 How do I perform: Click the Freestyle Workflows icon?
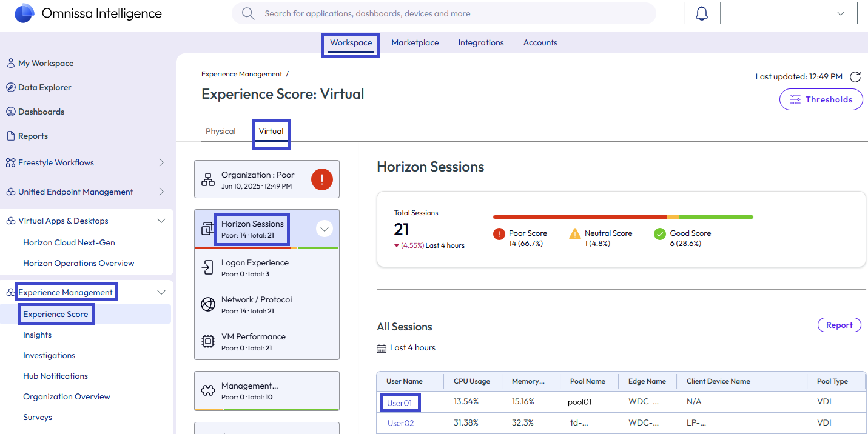click(10, 162)
